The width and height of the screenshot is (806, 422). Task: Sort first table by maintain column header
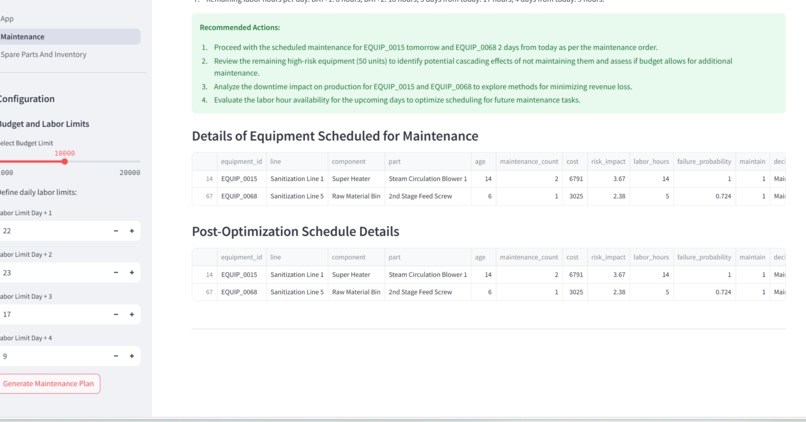pos(753,161)
